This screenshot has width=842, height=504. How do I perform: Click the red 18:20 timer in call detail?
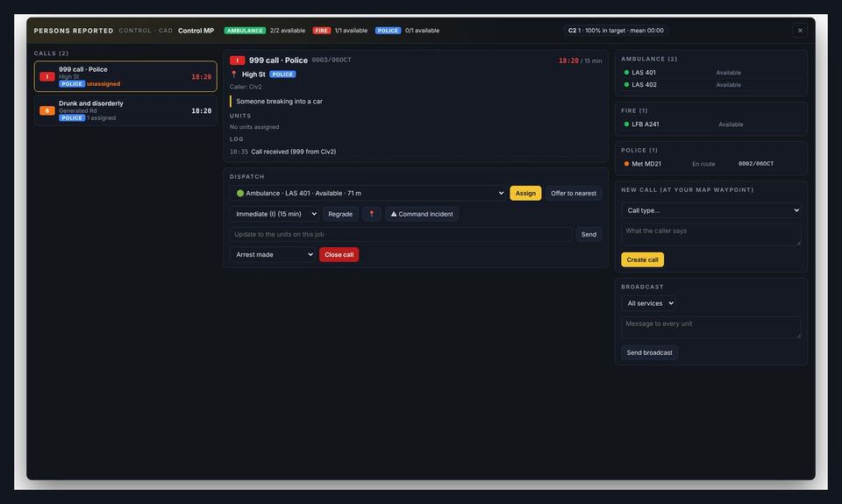(568, 60)
